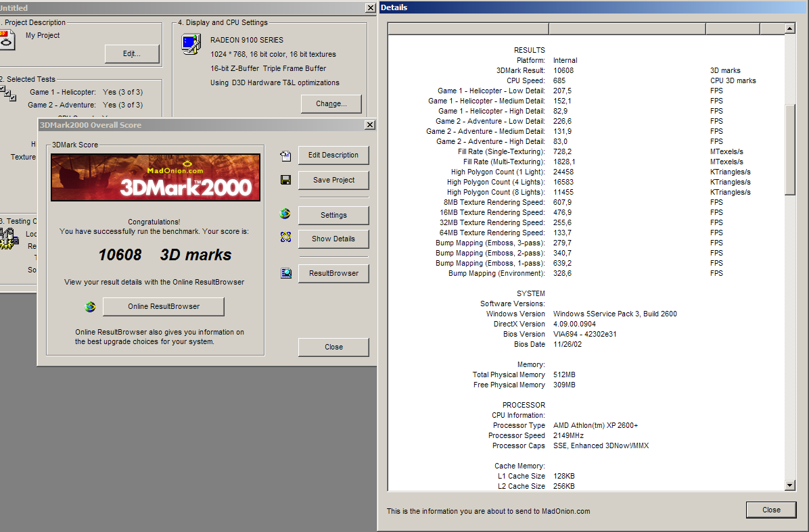Click the globe icon left of Online ResultBrowser
This screenshot has height=532, width=809.
click(x=90, y=307)
